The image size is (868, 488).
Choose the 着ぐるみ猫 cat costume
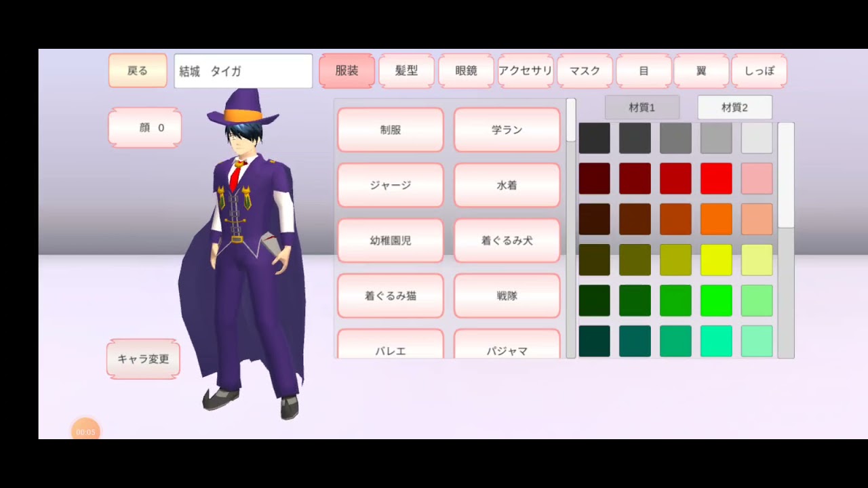(391, 296)
